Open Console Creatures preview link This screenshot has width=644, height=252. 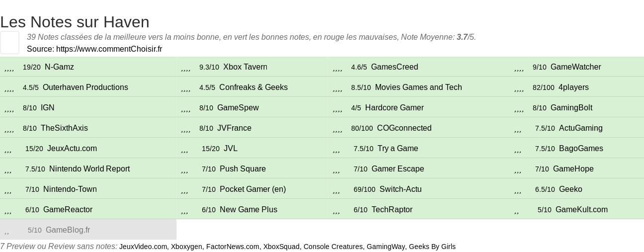[x=333, y=247]
